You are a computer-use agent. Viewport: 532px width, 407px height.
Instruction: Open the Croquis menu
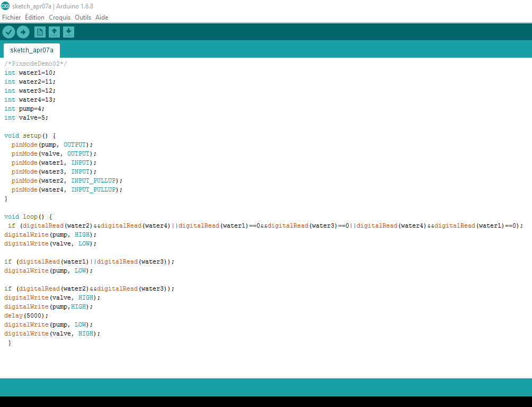59,17
